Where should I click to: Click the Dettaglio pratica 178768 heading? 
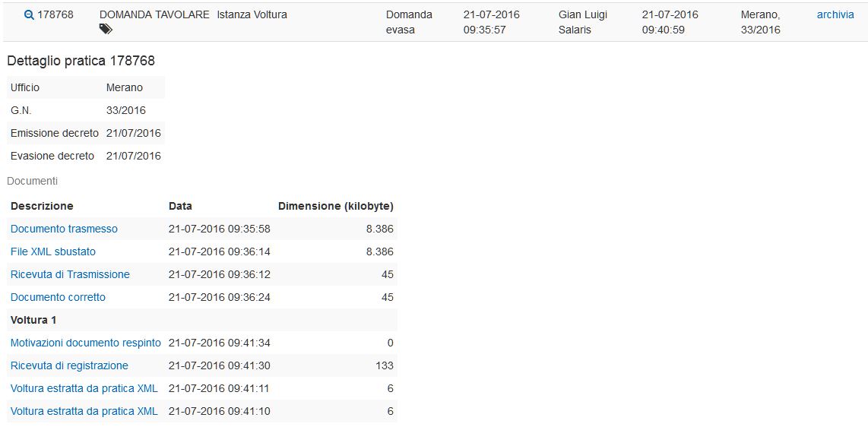point(81,61)
